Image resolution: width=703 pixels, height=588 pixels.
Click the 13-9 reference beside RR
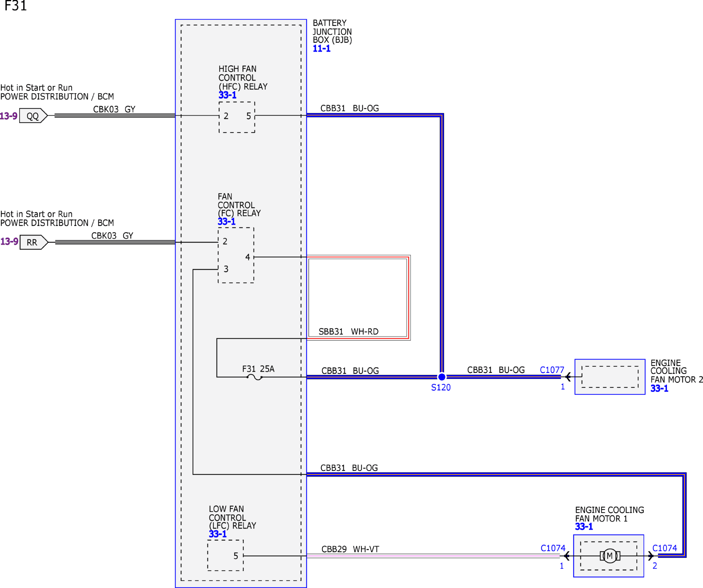pos(9,241)
